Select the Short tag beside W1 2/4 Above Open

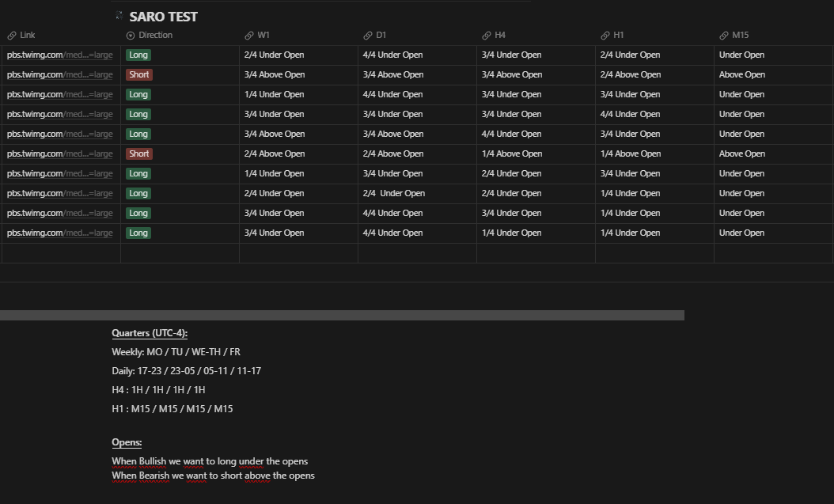[x=138, y=153]
